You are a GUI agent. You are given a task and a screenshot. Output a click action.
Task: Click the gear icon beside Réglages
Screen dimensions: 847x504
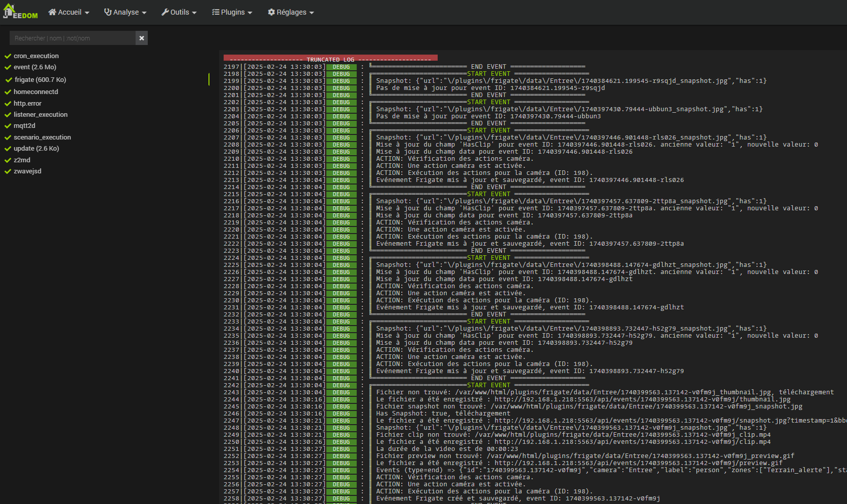pyautogui.click(x=271, y=12)
